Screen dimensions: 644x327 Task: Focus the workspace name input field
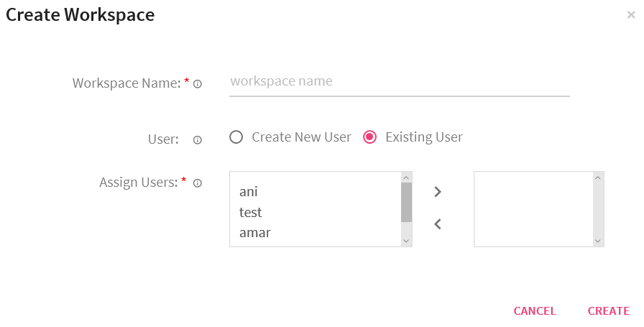(x=399, y=82)
